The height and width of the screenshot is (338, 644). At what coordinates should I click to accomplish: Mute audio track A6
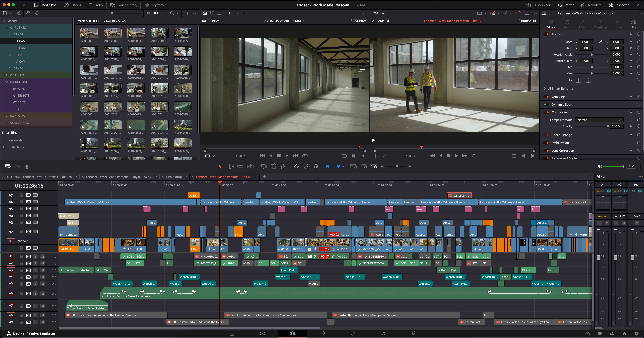tap(42, 294)
